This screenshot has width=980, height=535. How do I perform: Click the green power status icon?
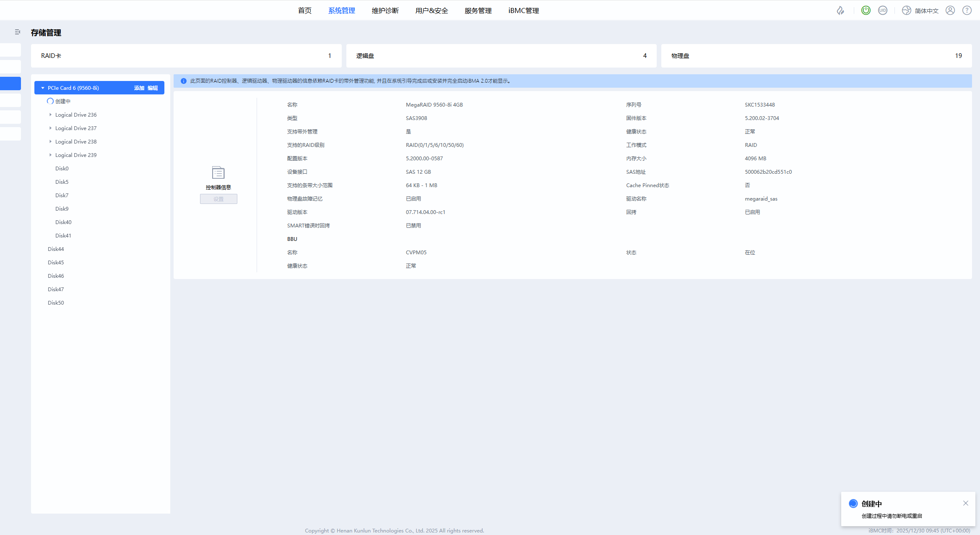click(866, 10)
